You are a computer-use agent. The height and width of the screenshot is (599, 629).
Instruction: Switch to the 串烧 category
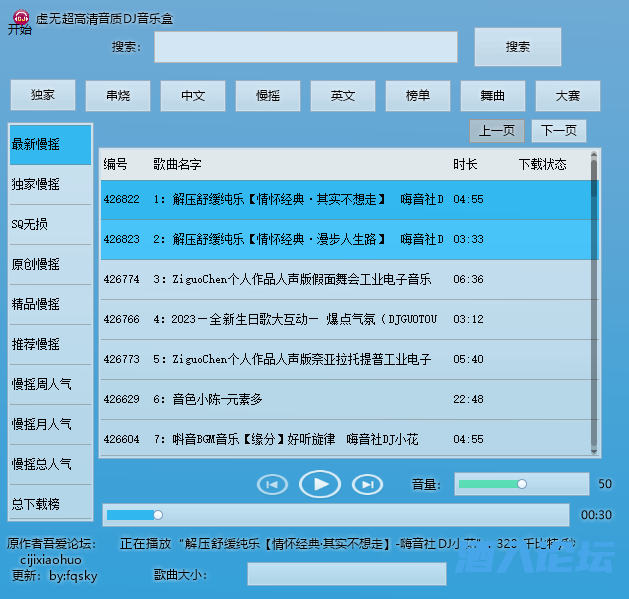(118, 95)
